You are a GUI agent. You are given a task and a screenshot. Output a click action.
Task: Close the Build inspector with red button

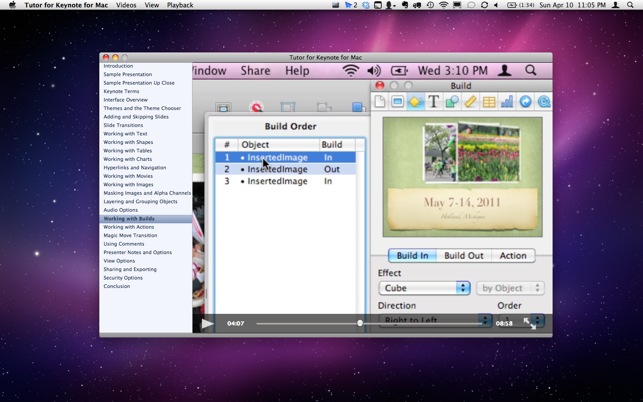[379, 85]
